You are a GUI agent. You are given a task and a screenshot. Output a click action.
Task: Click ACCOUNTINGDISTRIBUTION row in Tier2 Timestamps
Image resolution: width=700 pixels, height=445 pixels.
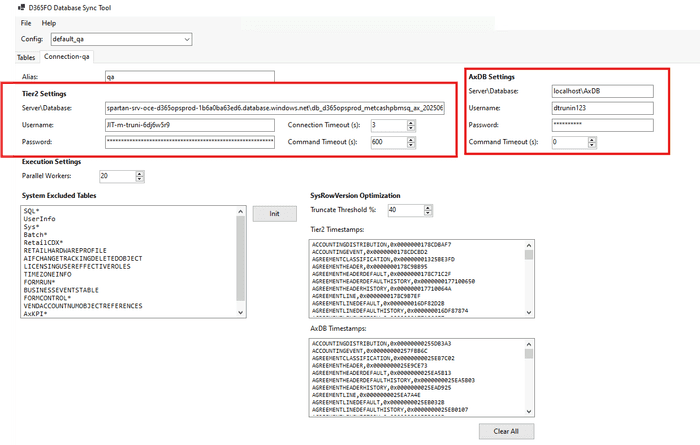(x=382, y=245)
